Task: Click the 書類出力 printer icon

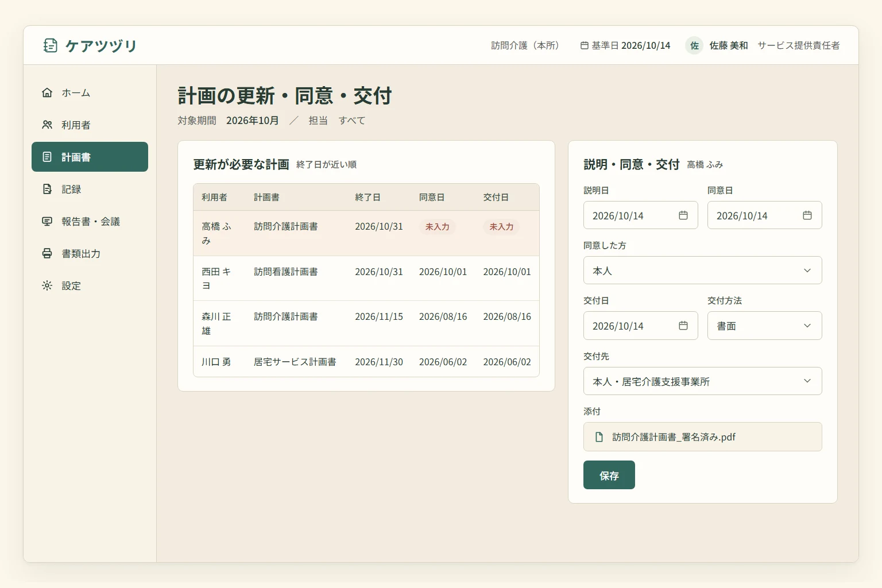Action: [47, 253]
